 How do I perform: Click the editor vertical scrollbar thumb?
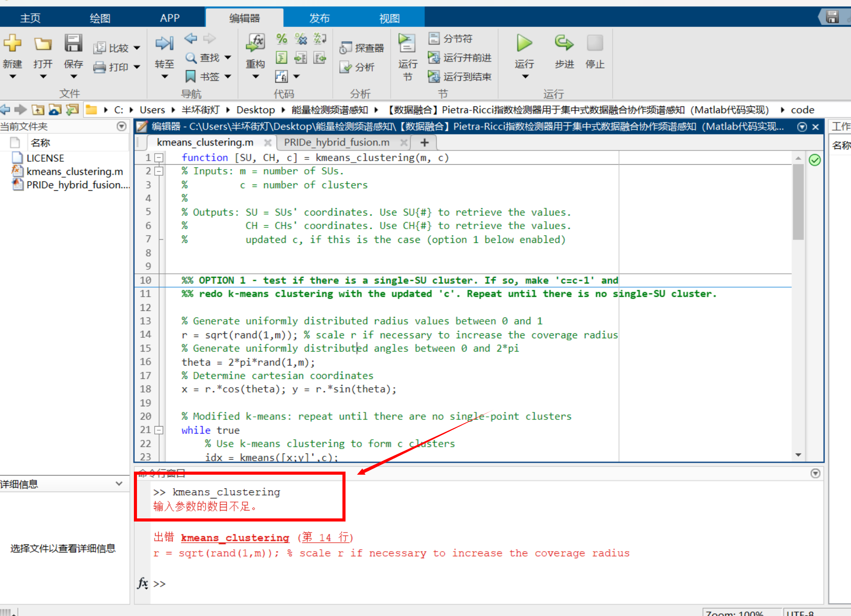tap(798, 201)
